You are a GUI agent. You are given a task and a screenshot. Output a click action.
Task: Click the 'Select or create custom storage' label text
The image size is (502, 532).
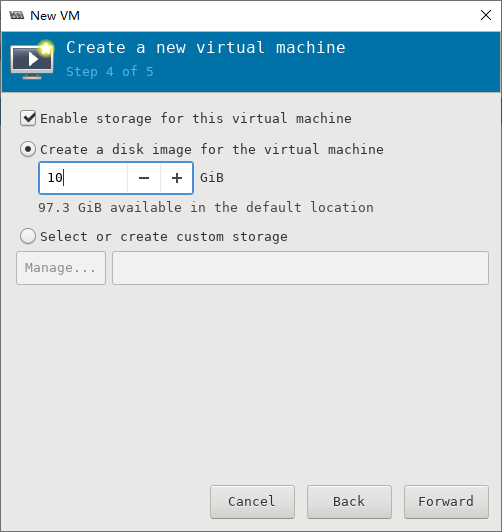(164, 237)
